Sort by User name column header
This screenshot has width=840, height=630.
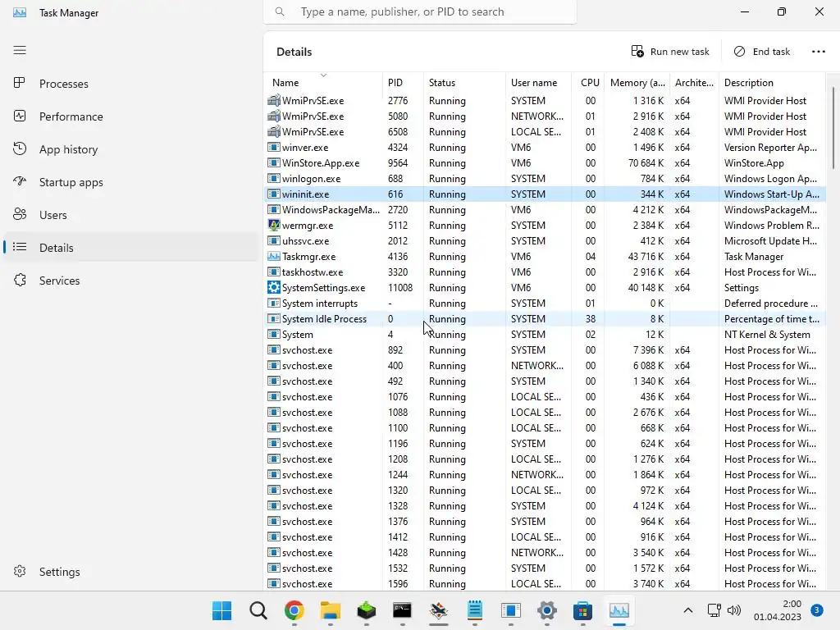(538, 83)
